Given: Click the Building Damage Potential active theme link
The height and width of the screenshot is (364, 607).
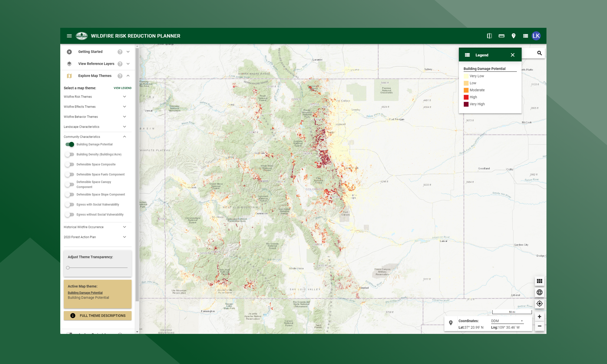Looking at the screenshot, I should (85, 293).
